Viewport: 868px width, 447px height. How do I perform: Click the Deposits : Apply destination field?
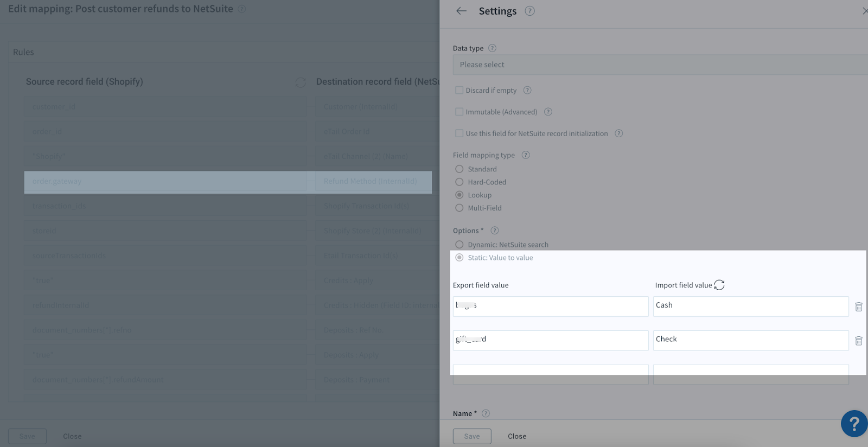click(x=378, y=355)
